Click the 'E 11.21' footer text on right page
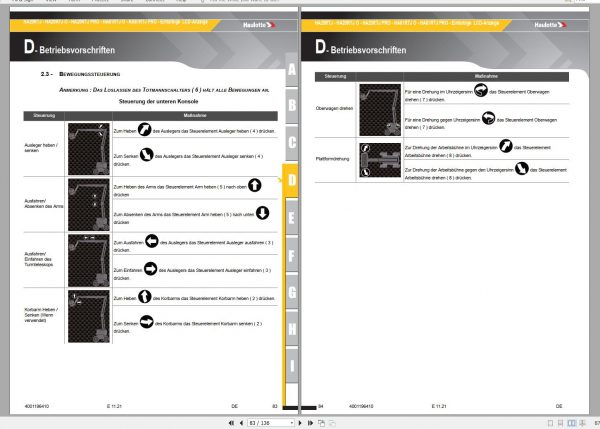This screenshot has width=600, height=429. click(439, 406)
